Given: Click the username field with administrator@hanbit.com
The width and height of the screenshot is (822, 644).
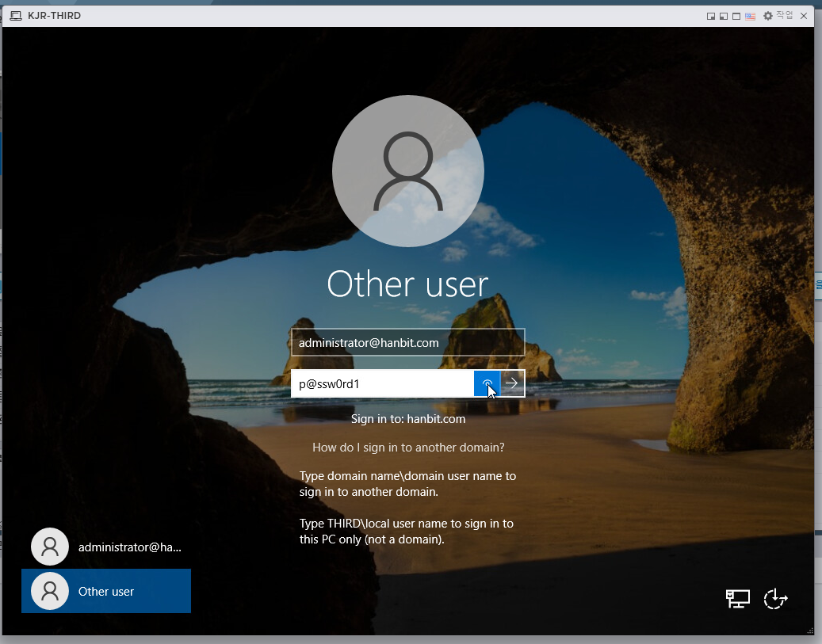Looking at the screenshot, I should pos(408,343).
